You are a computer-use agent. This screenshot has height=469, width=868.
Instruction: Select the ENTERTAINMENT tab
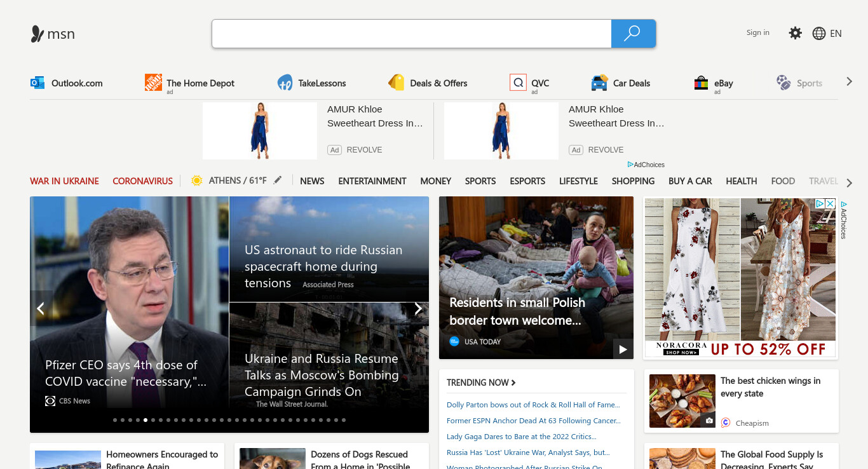(x=372, y=181)
